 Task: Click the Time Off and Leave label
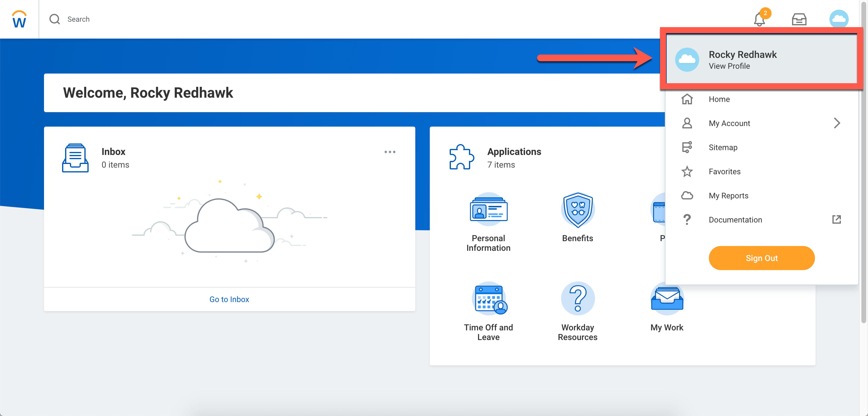click(x=489, y=332)
